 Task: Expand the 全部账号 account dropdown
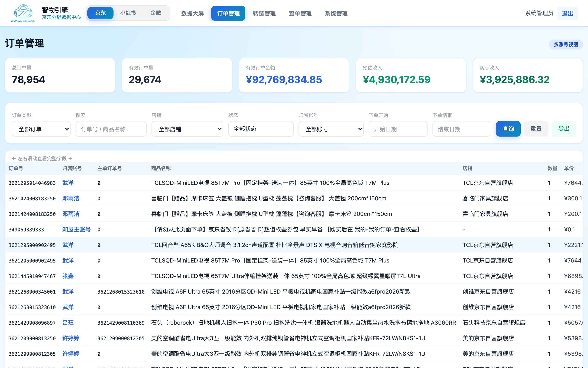pyautogui.click(x=331, y=129)
